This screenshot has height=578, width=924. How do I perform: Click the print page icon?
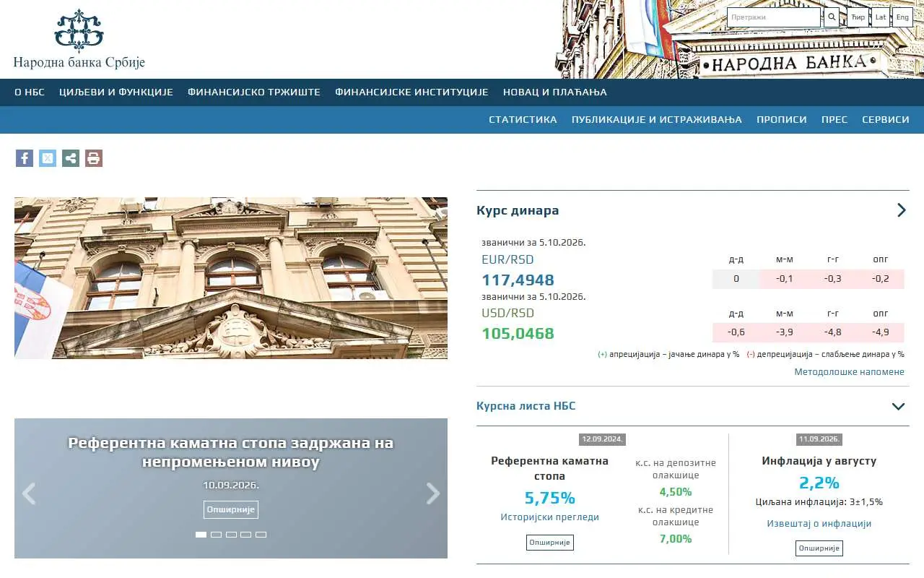tap(94, 158)
